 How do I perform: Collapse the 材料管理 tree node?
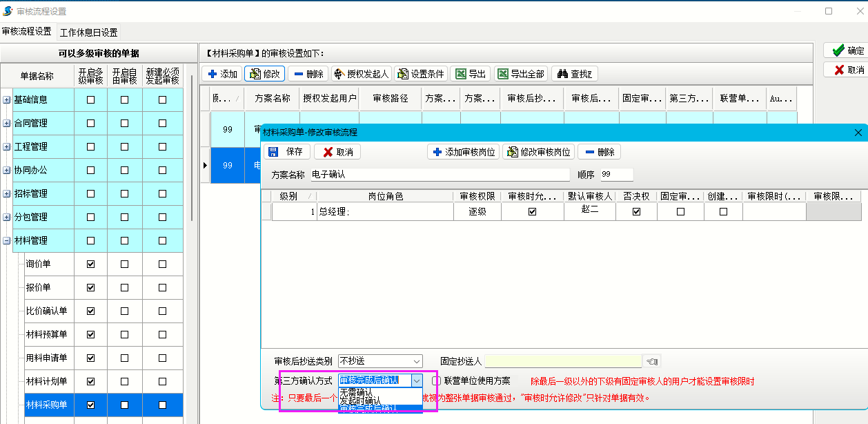7,241
